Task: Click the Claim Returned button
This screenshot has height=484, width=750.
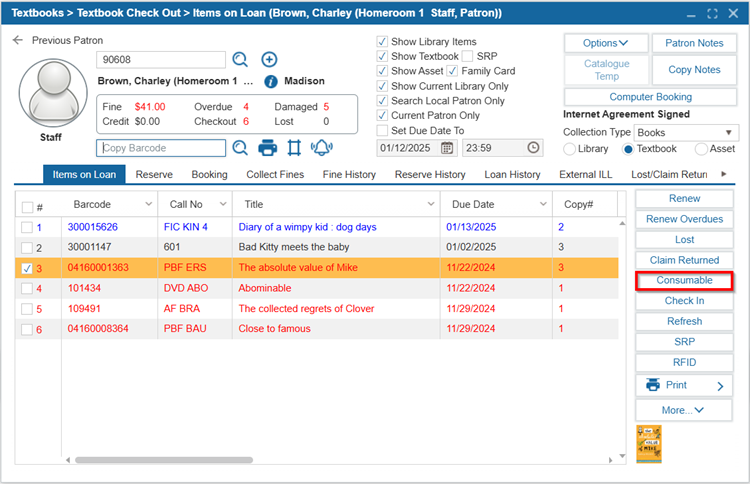Action: (684, 260)
